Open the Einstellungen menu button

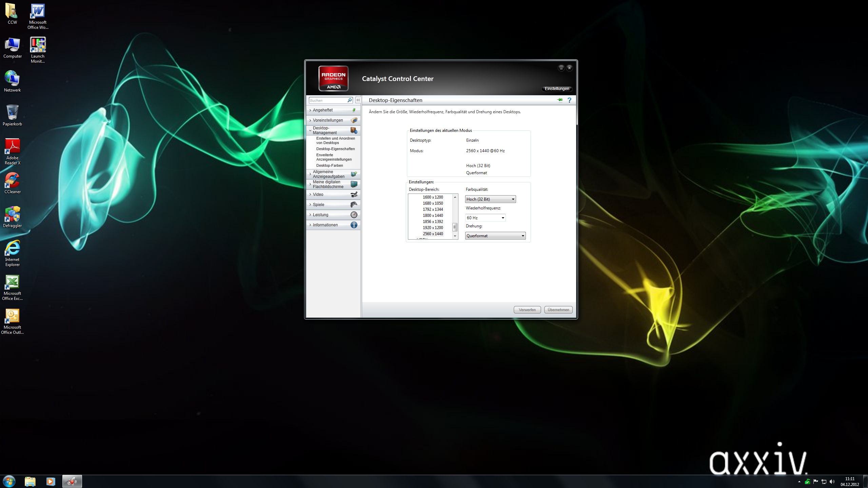(x=557, y=89)
